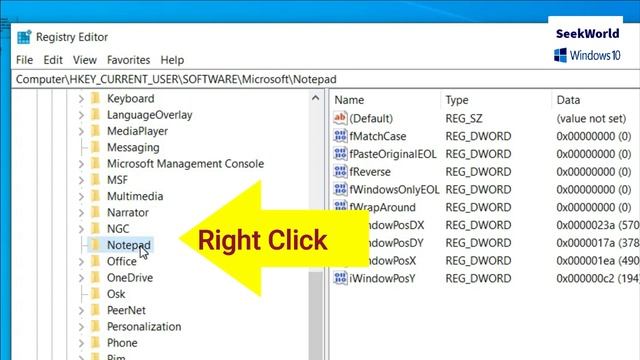Expand the MSF key
Screen dimensions: 640x360
click(x=81, y=180)
